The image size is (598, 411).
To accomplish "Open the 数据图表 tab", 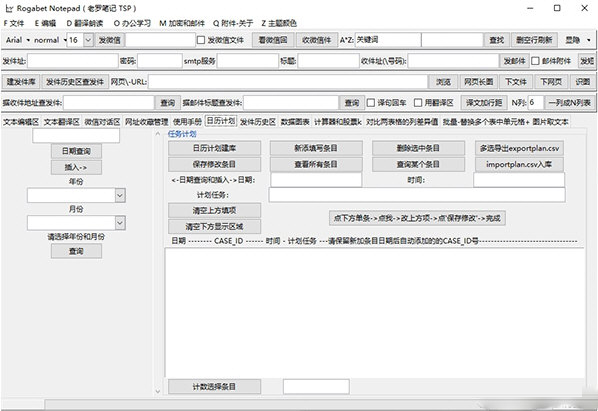I will pyautogui.click(x=295, y=122).
